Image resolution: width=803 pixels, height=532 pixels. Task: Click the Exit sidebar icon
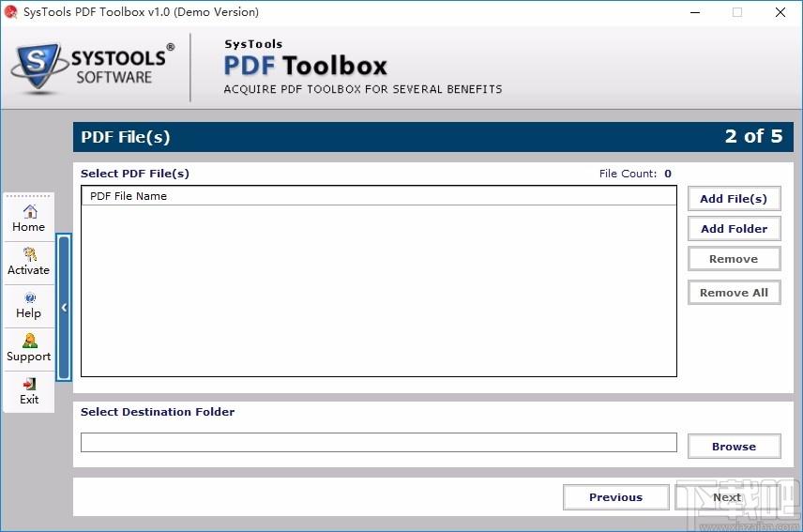tap(29, 384)
